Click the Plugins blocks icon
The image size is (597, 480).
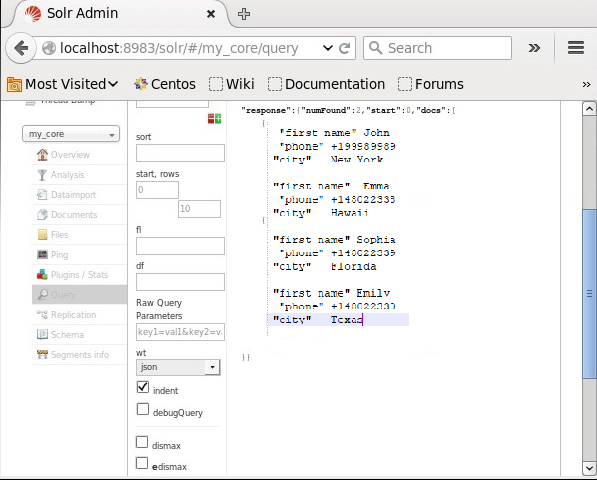tap(42, 274)
